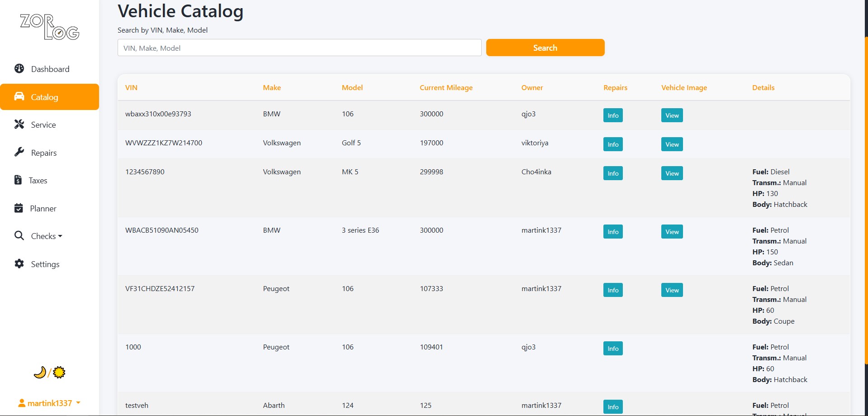Click the ZorLog logo
Screen dimensions: 868x416
pos(50,27)
